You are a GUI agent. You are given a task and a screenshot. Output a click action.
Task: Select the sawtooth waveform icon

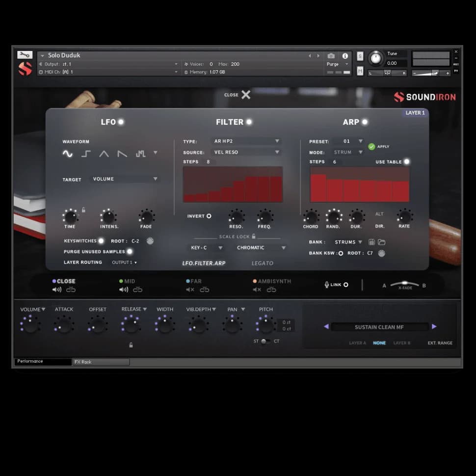pyautogui.click(x=122, y=154)
